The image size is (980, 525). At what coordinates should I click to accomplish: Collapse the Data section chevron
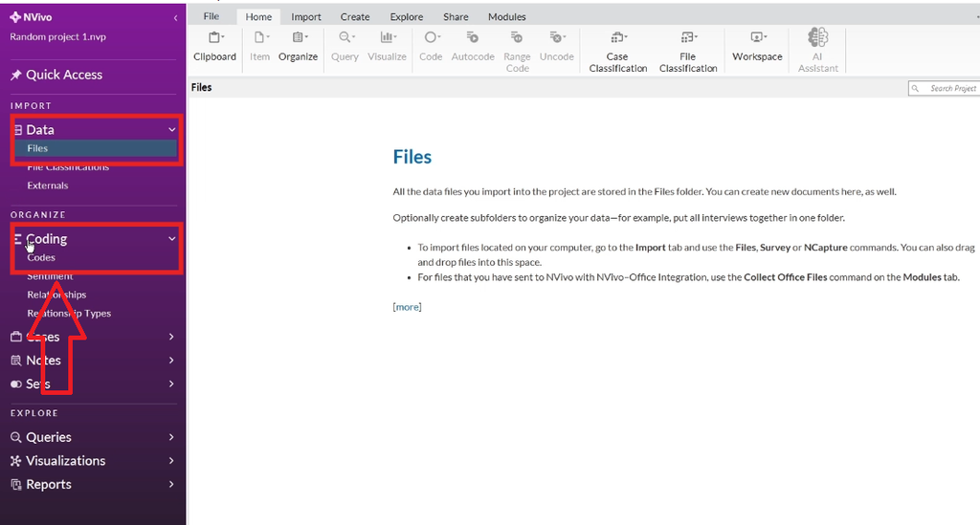(x=172, y=130)
